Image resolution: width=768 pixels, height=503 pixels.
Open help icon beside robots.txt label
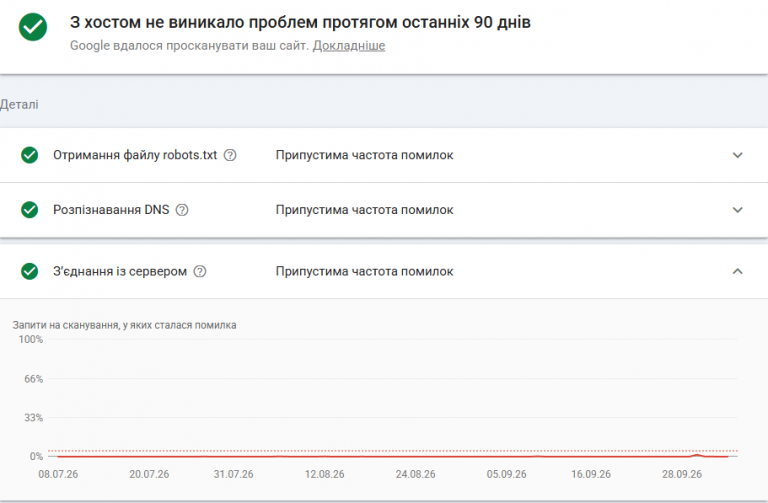pyautogui.click(x=230, y=155)
